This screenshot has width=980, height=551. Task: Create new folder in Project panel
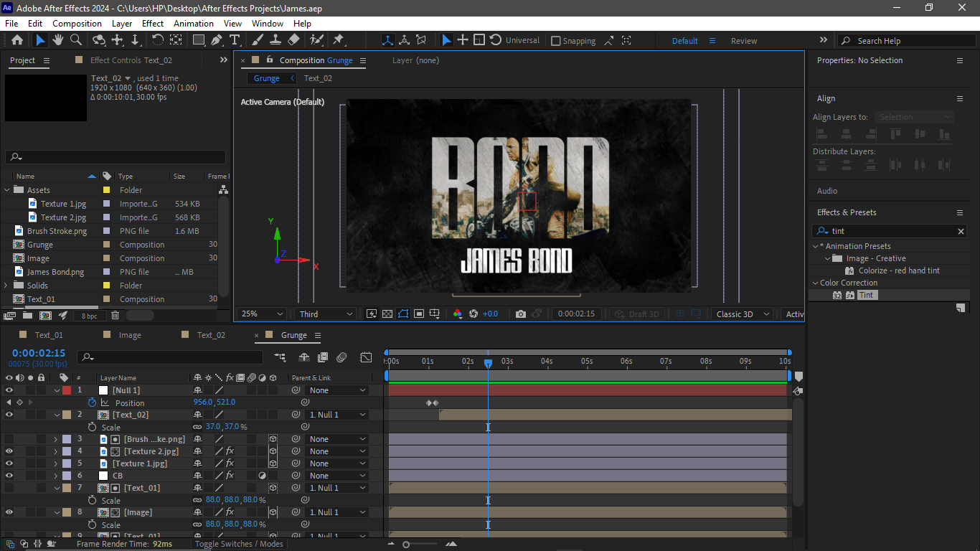tap(27, 315)
